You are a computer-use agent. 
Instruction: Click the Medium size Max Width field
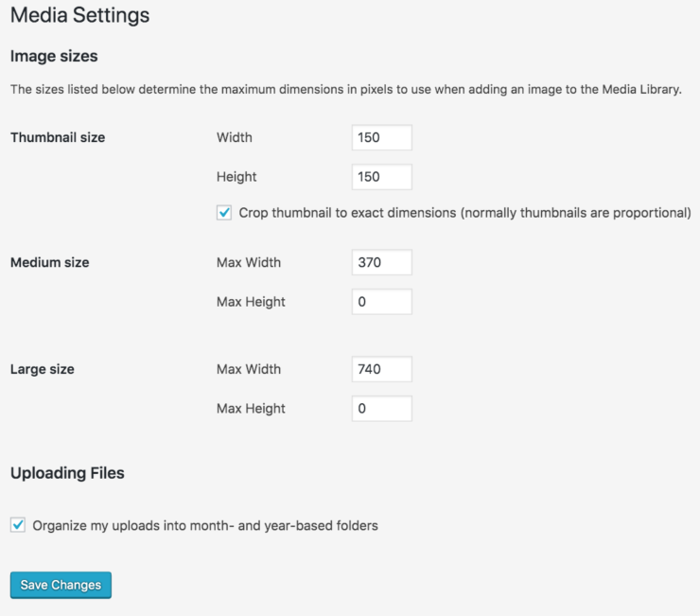pos(381,262)
